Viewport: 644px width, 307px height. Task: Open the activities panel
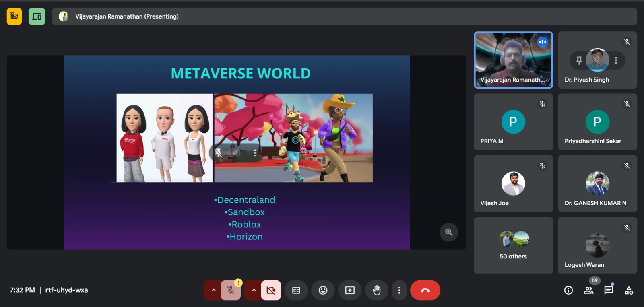tap(629, 290)
